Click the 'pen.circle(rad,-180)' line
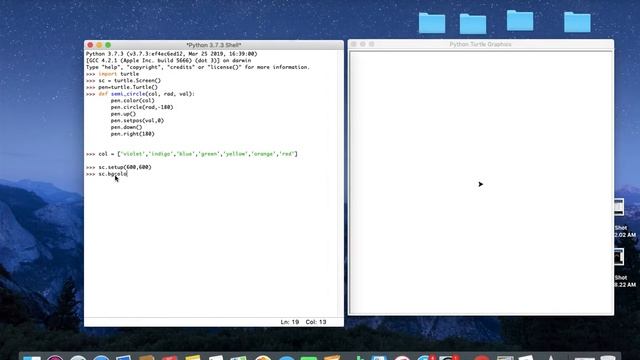The width and height of the screenshot is (640, 360). click(x=142, y=107)
